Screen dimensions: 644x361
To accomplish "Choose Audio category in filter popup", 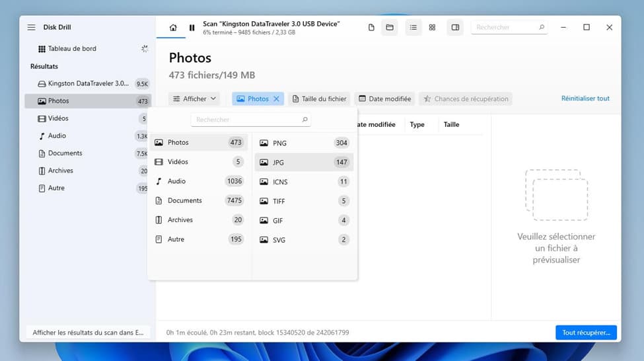I will (x=199, y=181).
